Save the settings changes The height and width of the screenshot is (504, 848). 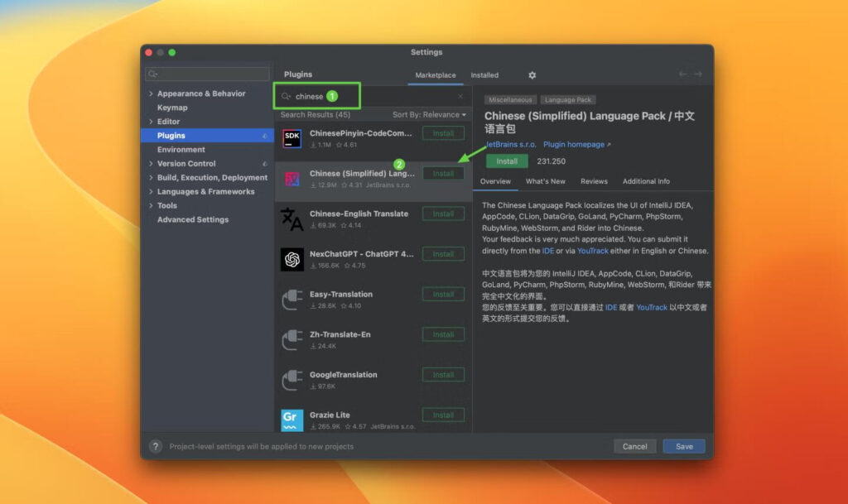[x=683, y=446]
